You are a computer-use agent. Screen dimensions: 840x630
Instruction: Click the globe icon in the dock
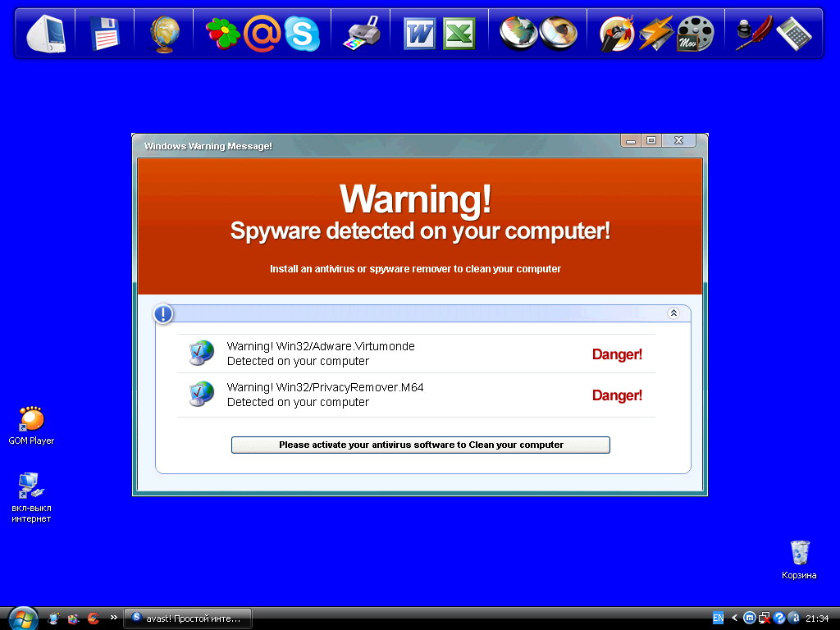(164, 34)
